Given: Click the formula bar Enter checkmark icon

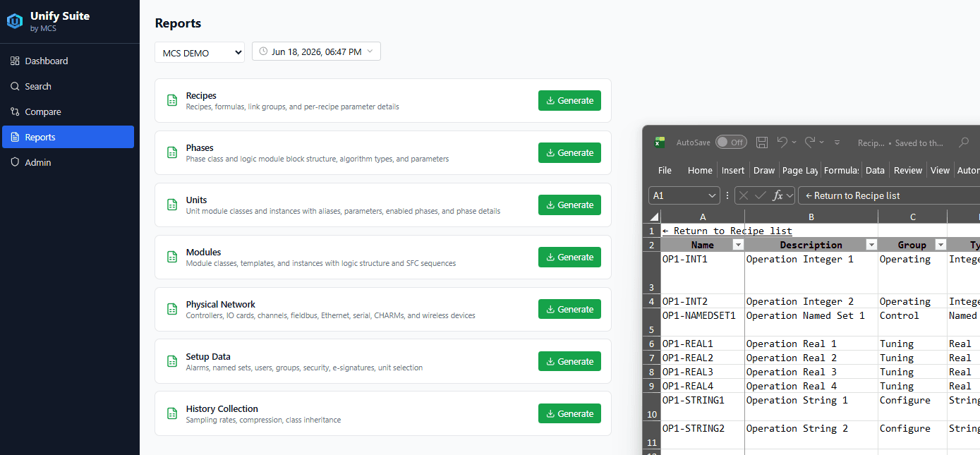Looking at the screenshot, I should [761, 195].
